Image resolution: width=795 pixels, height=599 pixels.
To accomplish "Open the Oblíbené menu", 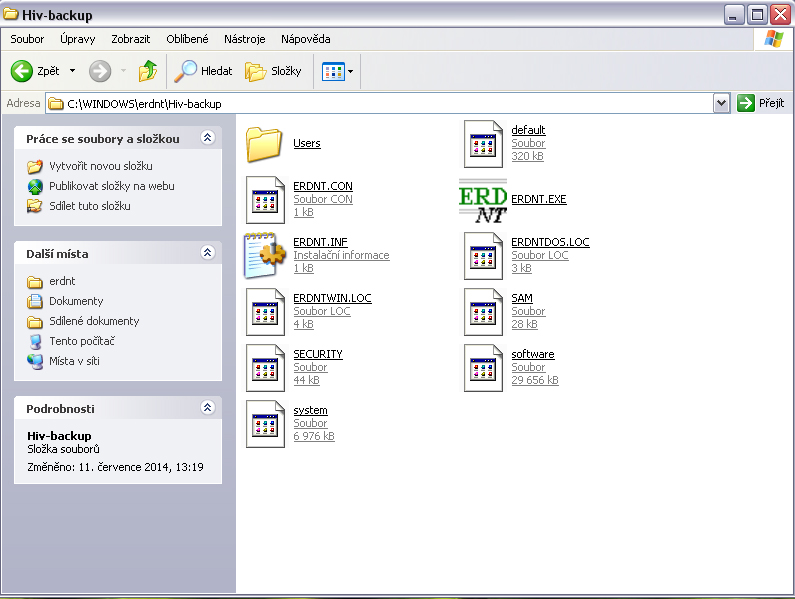I will 187,39.
